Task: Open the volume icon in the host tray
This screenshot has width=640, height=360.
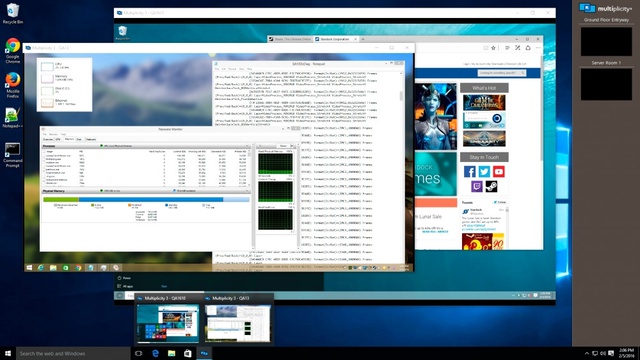Action: (x=603, y=353)
